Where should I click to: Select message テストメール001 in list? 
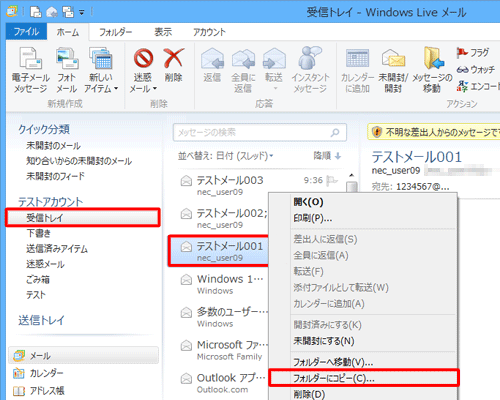click(219, 251)
